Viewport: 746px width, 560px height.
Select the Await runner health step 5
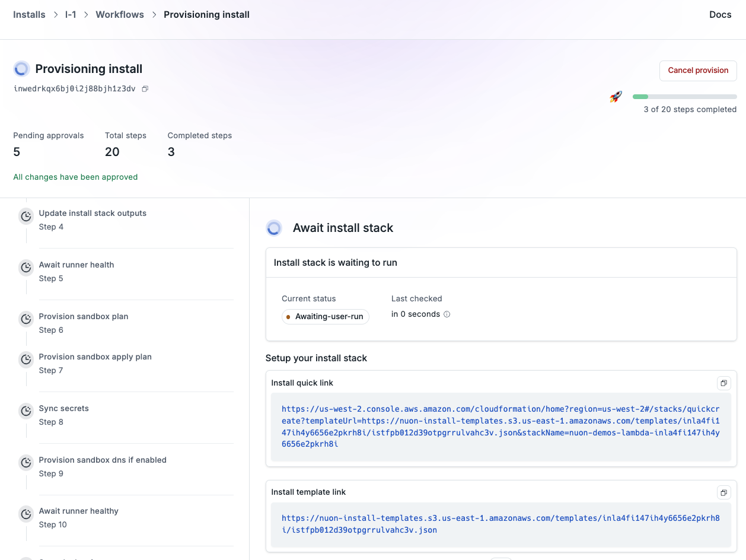pyautogui.click(x=76, y=272)
